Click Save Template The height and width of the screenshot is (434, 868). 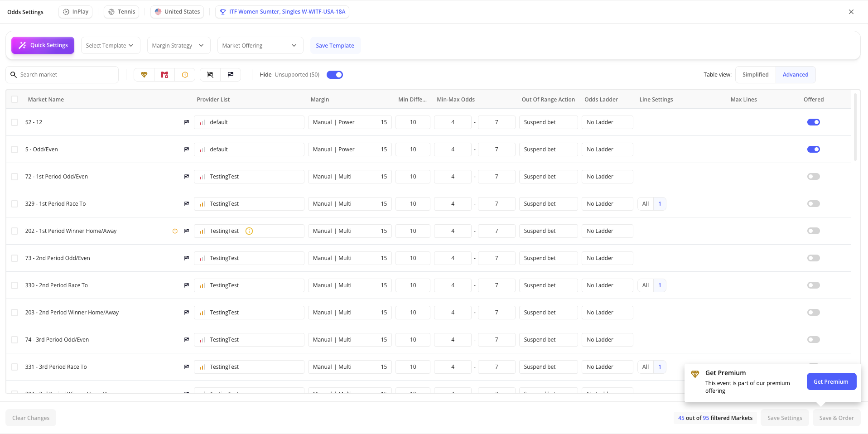pos(335,45)
